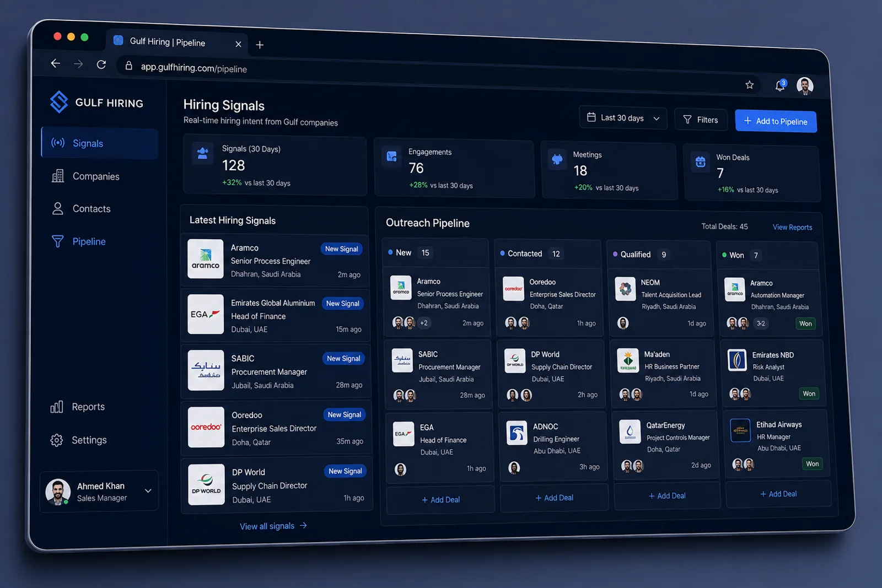Open profile avatar in top bar
Viewport: 882px width, 588px height.
pyautogui.click(x=805, y=86)
